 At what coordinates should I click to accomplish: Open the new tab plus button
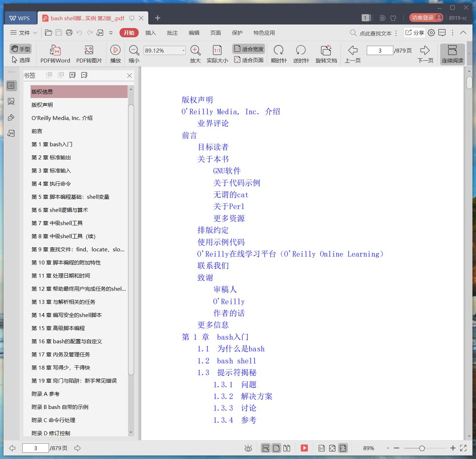(x=158, y=18)
